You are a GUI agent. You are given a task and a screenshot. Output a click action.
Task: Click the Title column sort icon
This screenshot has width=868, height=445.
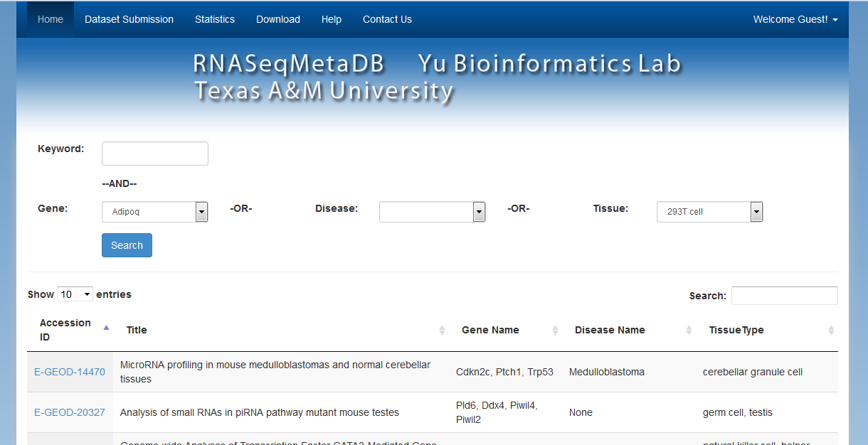coord(442,330)
